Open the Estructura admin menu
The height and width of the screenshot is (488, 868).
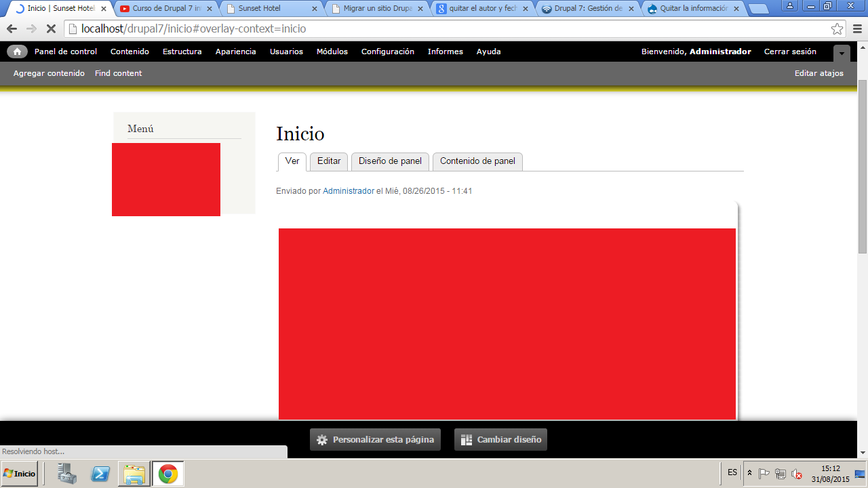click(x=182, y=52)
